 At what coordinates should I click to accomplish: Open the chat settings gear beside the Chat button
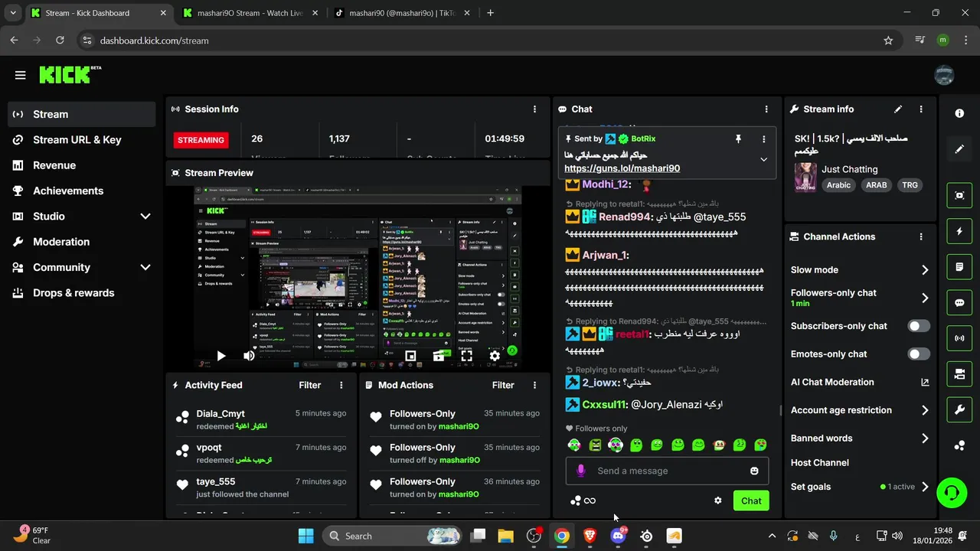pyautogui.click(x=718, y=500)
